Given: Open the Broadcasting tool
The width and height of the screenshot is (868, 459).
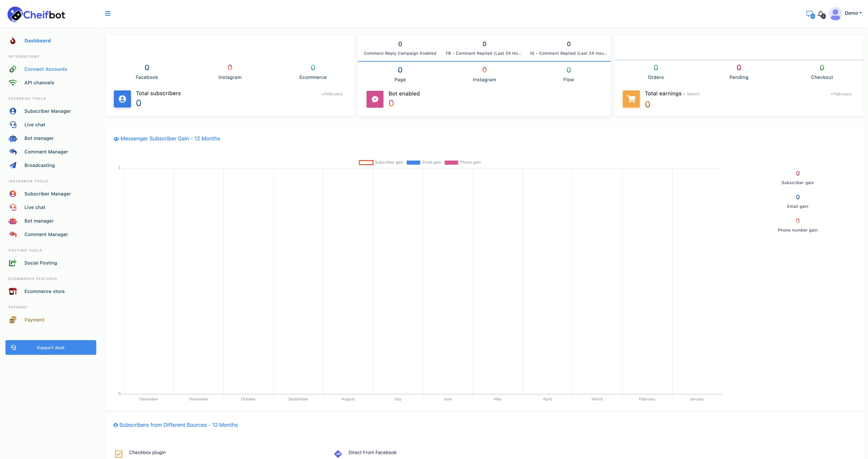Looking at the screenshot, I should (40, 165).
